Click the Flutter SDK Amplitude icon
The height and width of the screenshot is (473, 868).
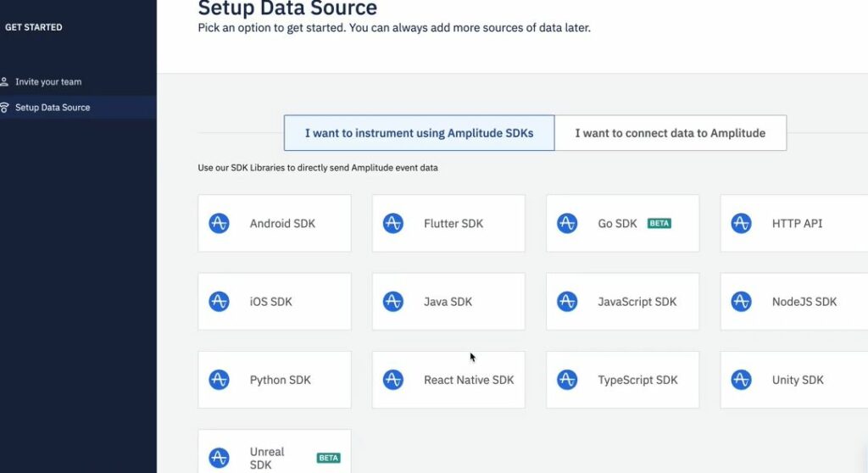click(393, 223)
